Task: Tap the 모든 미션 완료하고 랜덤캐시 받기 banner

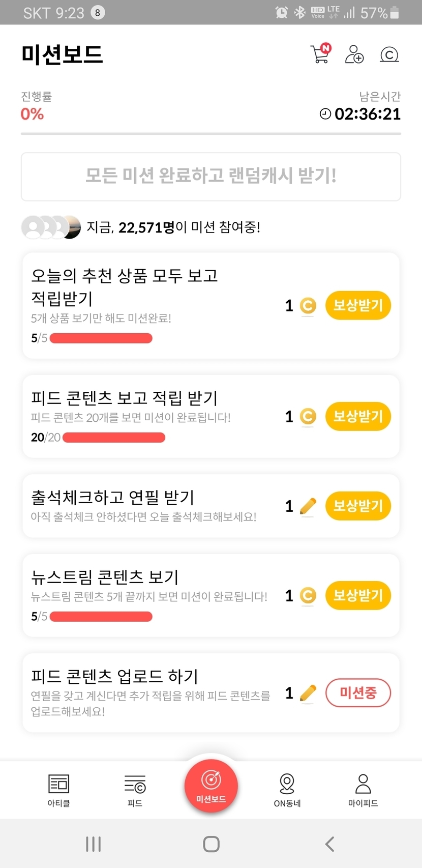Action: point(211,177)
